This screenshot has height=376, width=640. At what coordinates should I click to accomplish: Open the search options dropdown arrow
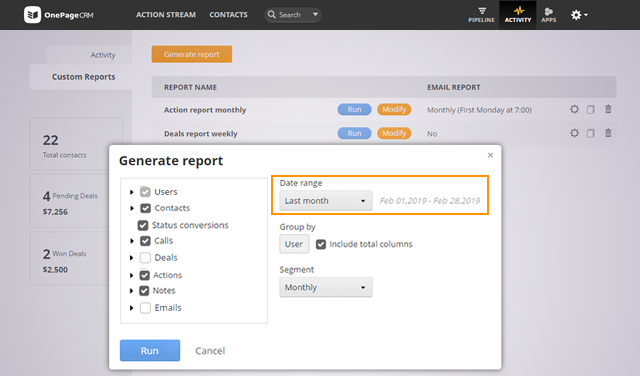(x=315, y=14)
